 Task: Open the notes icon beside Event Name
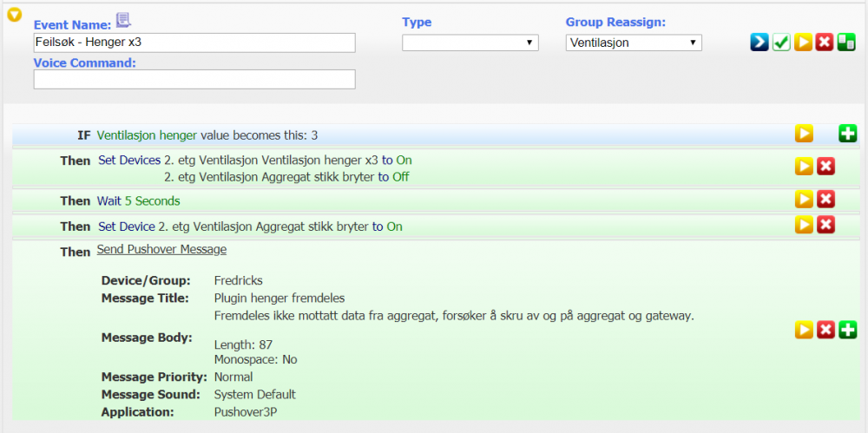coord(123,20)
